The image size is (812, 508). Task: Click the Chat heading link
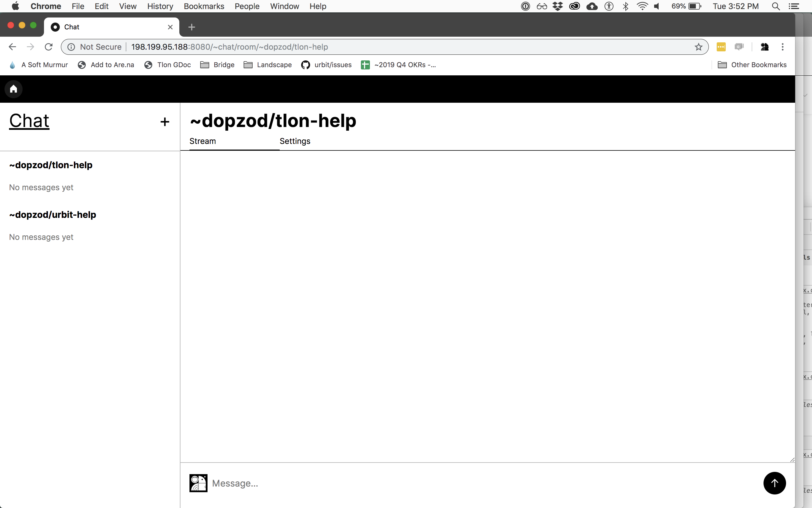[x=29, y=121]
